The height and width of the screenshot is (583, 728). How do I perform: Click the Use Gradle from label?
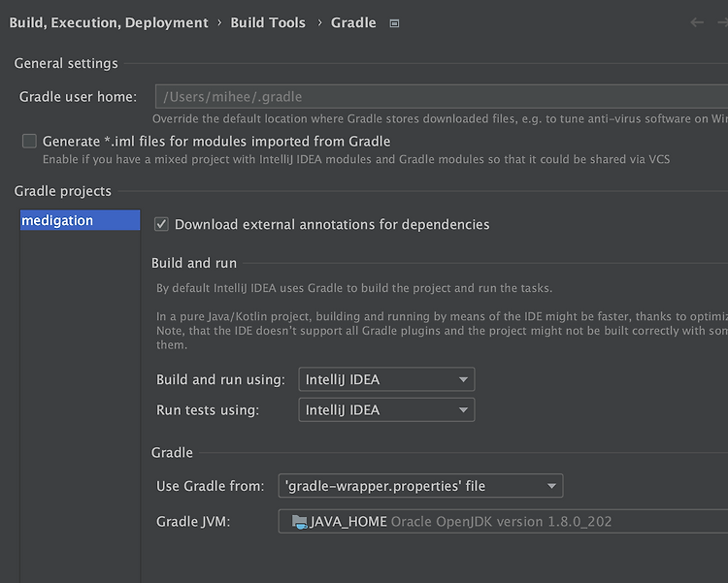pyautogui.click(x=210, y=486)
